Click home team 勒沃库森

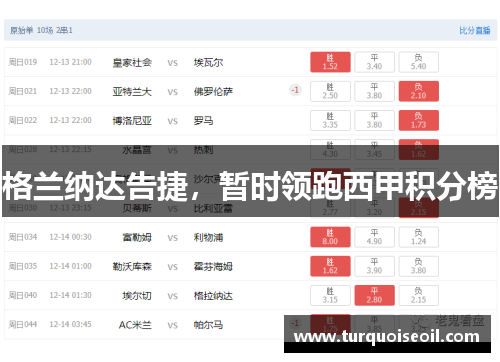[132, 267]
